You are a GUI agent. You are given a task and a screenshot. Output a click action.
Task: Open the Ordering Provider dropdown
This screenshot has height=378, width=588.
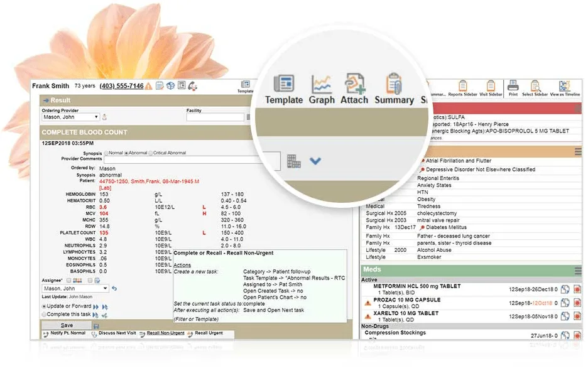coord(70,117)
